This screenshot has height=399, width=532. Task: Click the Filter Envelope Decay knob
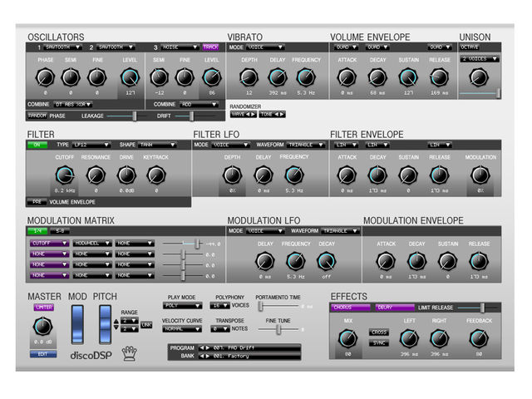pyautogui.click(x=377, y=175)
